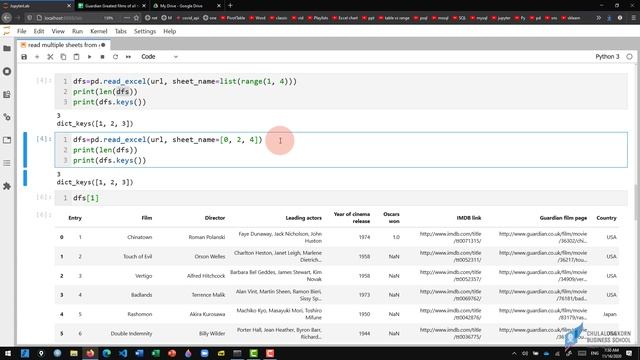Copy the selected cell from the toolbar
The width and height of the screenshot is (640, 360).
pos(63,57)
